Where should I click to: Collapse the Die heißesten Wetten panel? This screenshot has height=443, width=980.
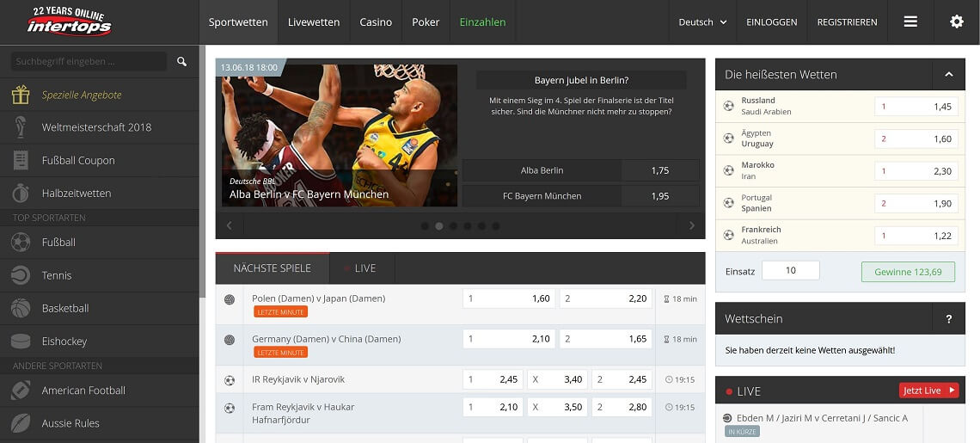point(949,75)
